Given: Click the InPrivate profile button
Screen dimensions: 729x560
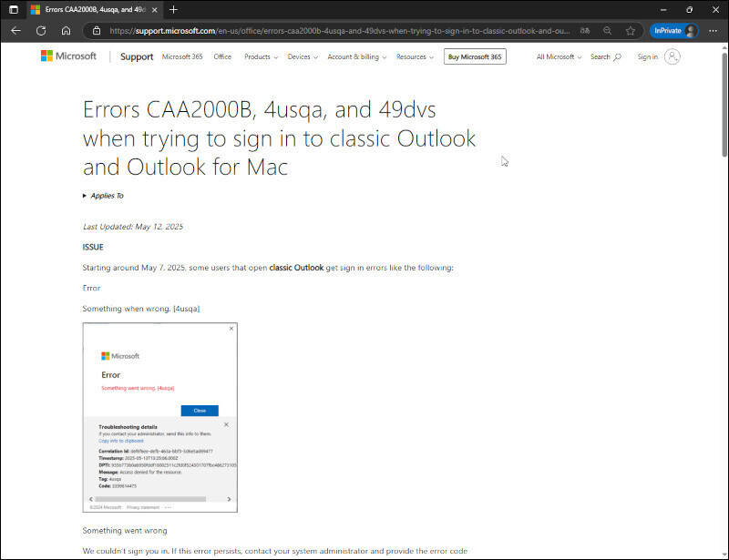Looking at the screenshot, I should tap(674, 31).
